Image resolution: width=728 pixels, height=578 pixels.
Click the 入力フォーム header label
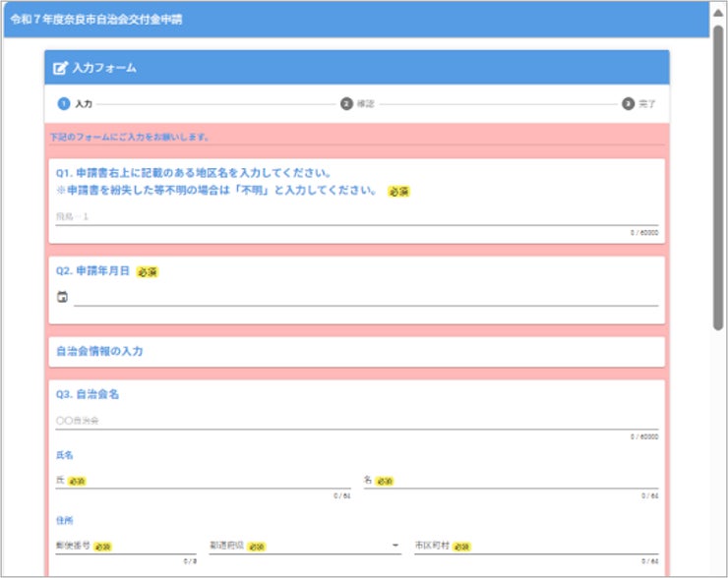pos(104,68)
